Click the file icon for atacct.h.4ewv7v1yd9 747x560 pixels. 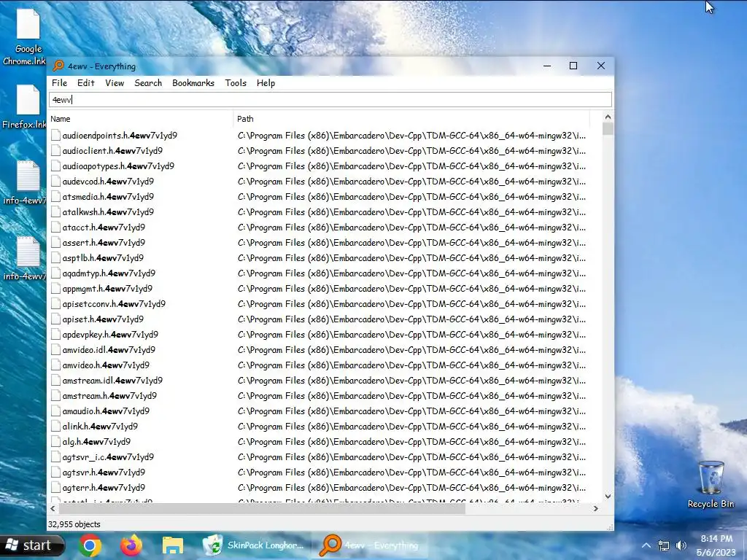click(x=55, y=227)
